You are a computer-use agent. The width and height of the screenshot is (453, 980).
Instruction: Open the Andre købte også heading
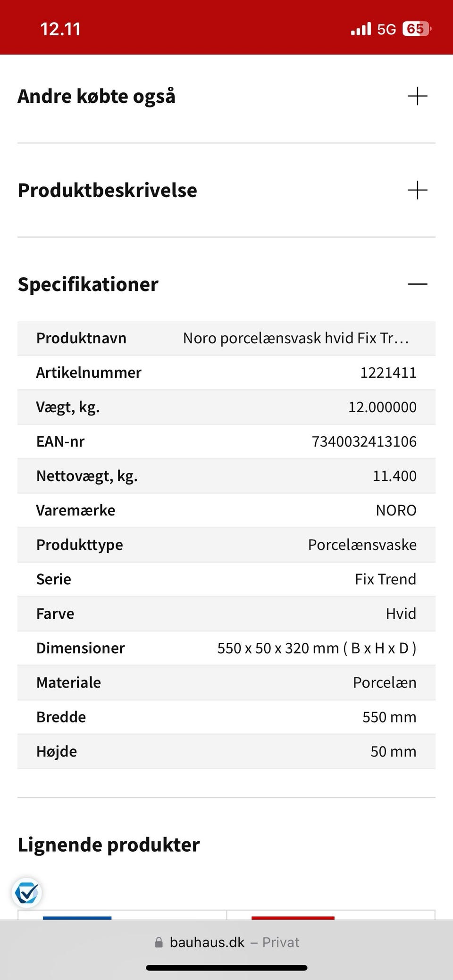tap(97, 96)
